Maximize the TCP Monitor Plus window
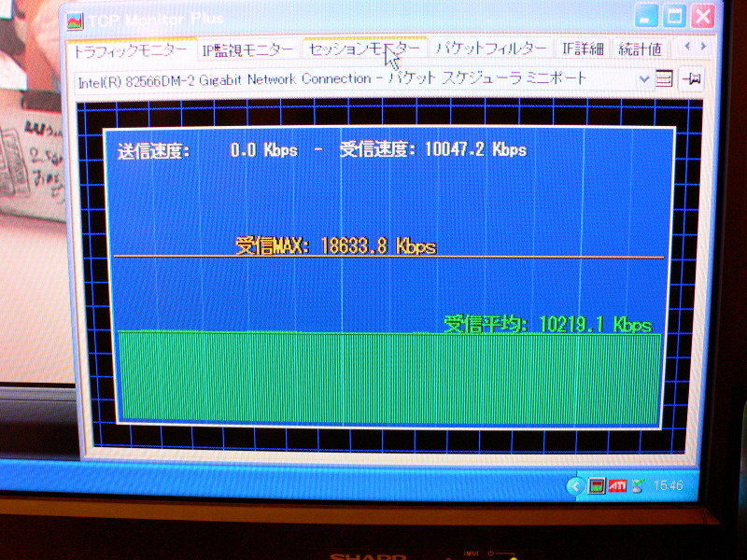 (x=674, y=17)
